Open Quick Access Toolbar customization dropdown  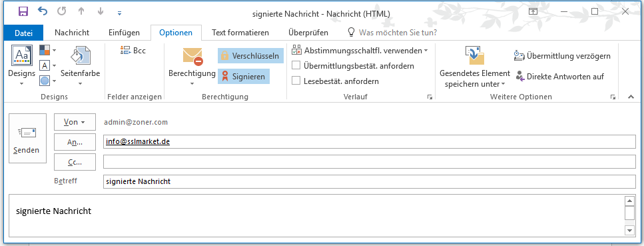(x=119, y=13)
